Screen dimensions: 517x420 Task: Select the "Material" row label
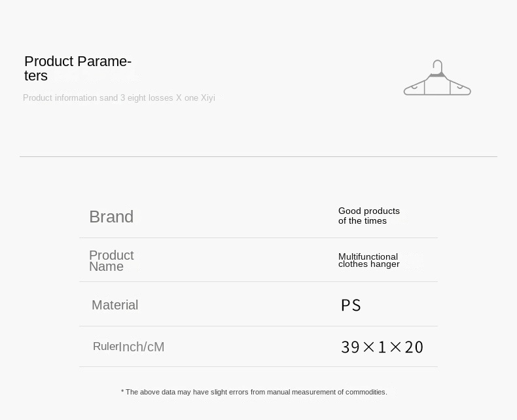pos(115,305)
